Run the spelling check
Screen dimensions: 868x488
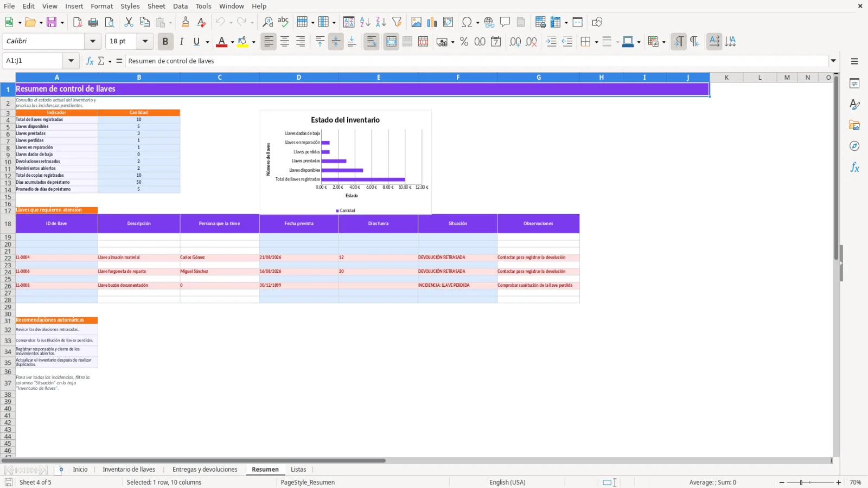[x=283, y=22]
